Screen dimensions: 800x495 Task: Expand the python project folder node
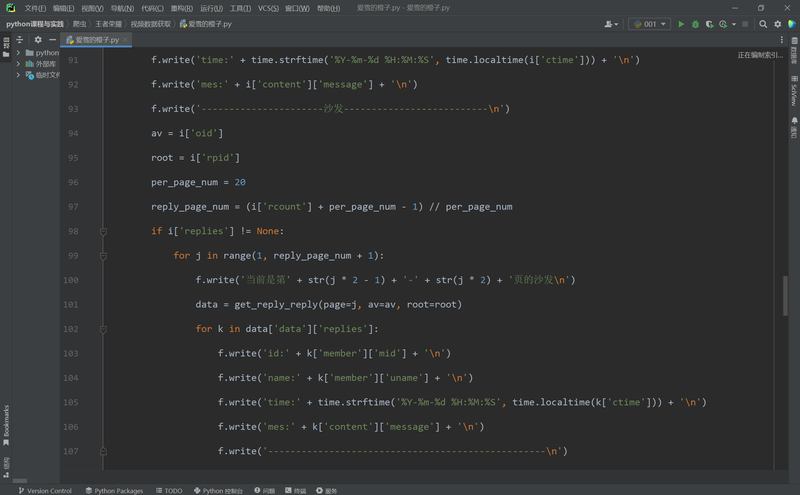pyautogui.click(x=18, y=53)
